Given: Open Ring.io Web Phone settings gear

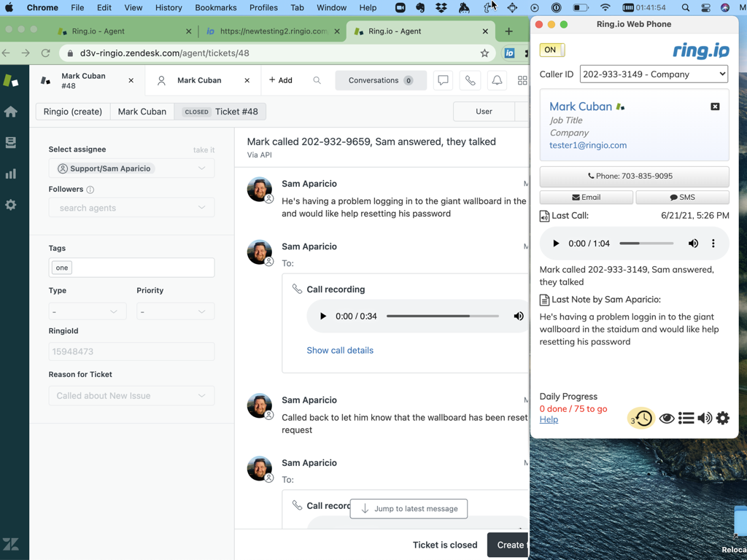Looking at the screenshot, I should click(722, 418).
